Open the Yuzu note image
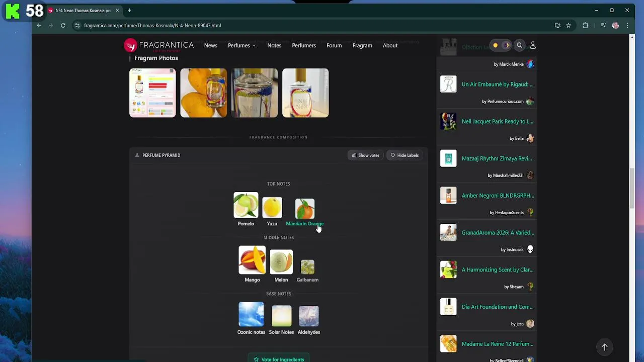The height and width of the screenshot is (362, 644). tap(272, 208)
